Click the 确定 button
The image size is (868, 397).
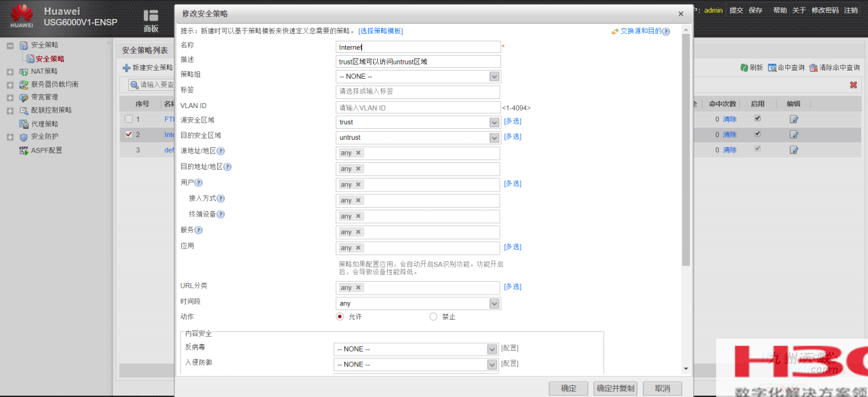click(x=569, y=388)
